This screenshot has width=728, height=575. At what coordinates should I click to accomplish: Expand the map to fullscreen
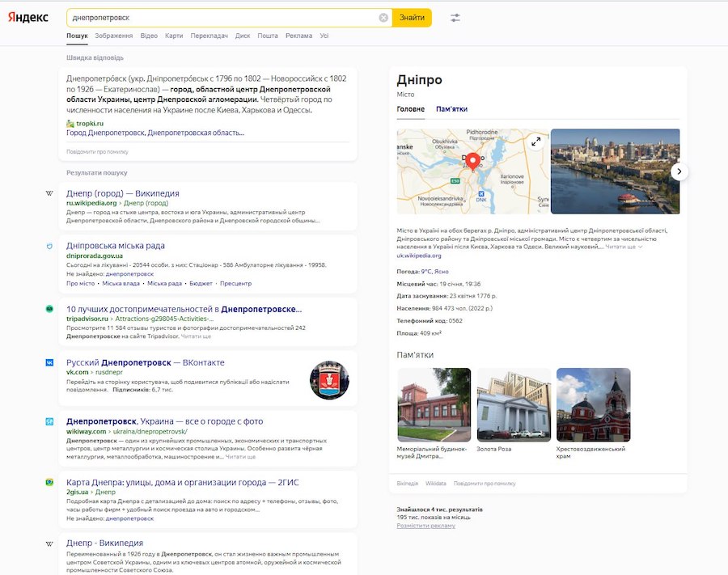click(535, 142)
